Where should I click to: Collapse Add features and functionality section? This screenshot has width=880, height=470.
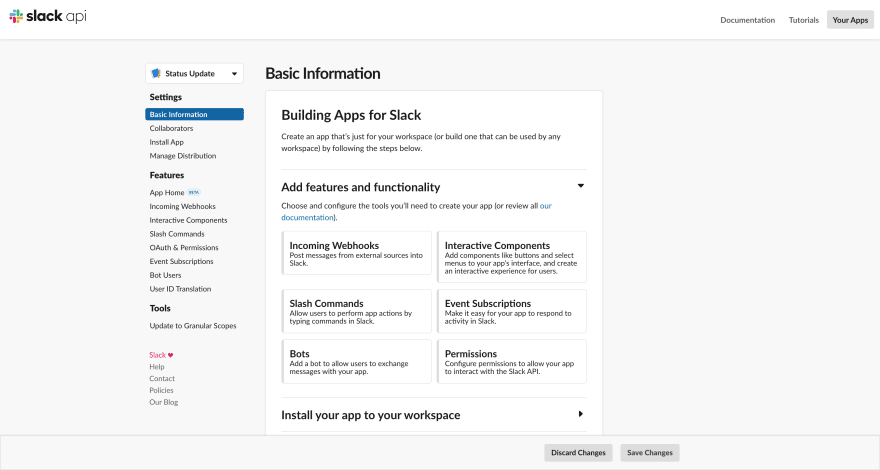580,186
